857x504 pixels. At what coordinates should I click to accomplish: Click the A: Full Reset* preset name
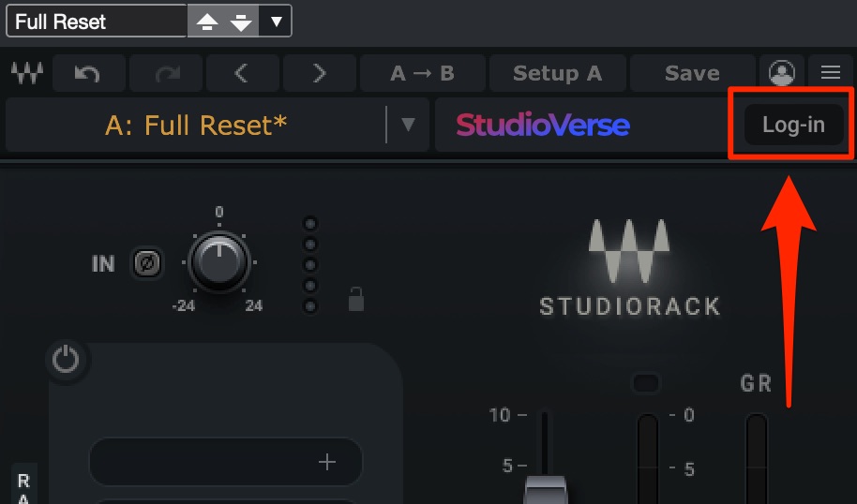(x=196, y=125)
